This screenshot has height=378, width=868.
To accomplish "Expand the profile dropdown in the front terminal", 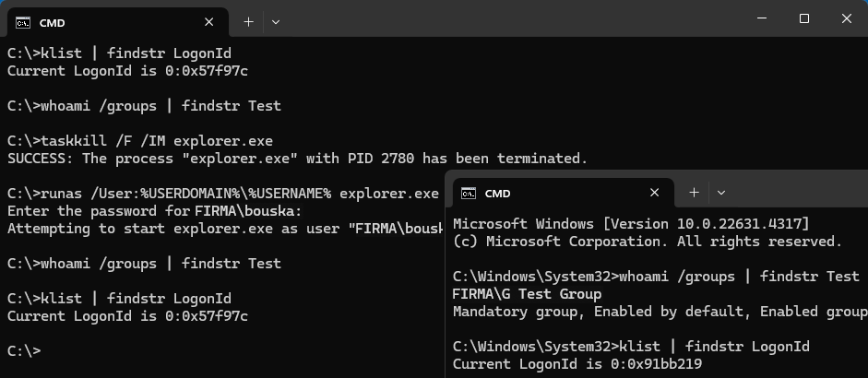I will click(x=721, y=193).
